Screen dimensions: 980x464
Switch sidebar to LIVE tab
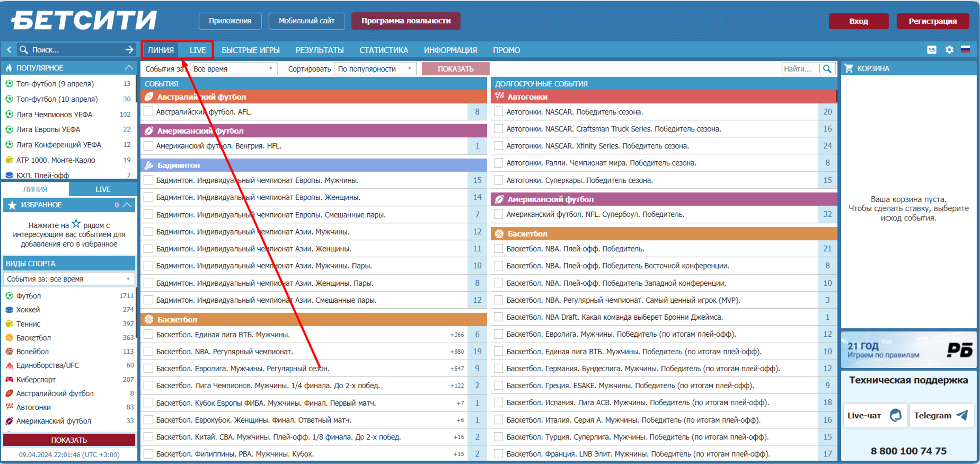pyautogui.click(x=103, y=189)
